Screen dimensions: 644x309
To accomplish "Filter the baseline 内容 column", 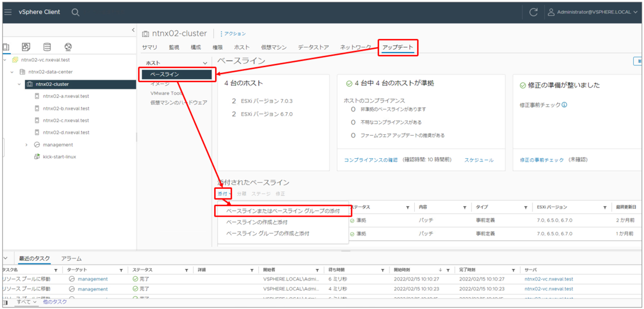I will coord(465,207).
